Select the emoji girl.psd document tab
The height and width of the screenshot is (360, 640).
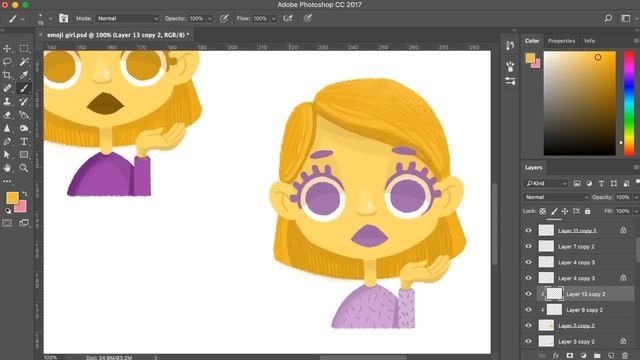tap(118, 35)
